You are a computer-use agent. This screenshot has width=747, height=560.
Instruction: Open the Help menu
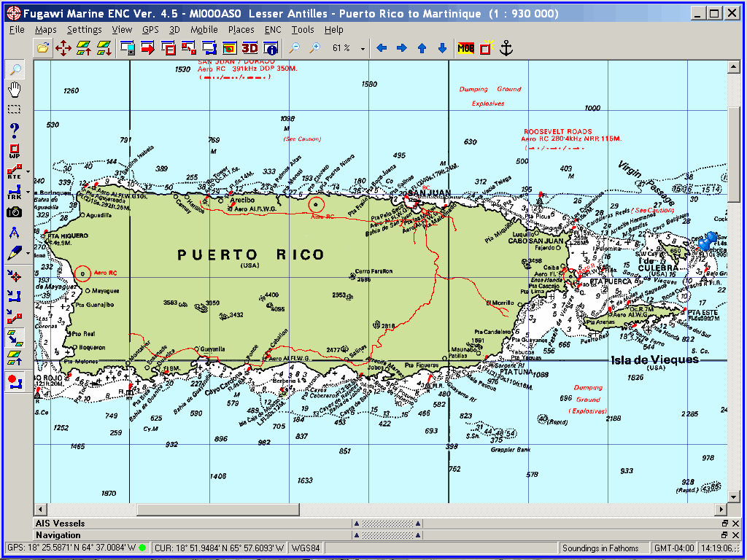coord(334,29)
